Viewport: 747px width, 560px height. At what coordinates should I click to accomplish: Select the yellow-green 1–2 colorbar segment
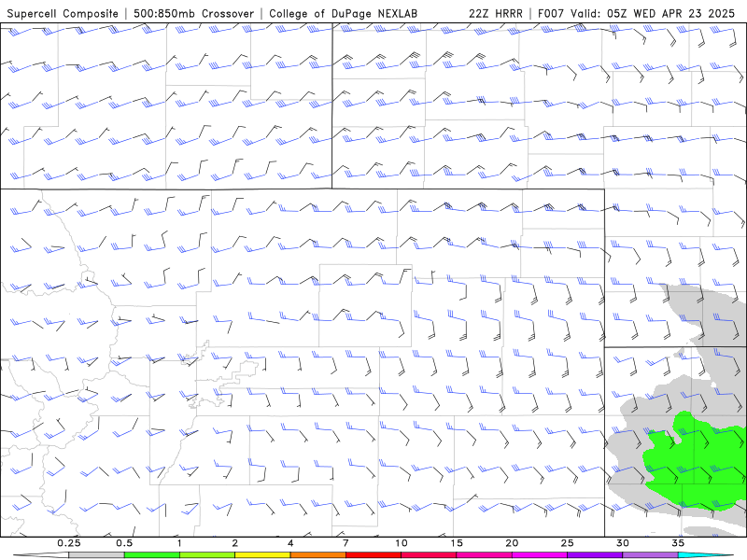point(207,555)
